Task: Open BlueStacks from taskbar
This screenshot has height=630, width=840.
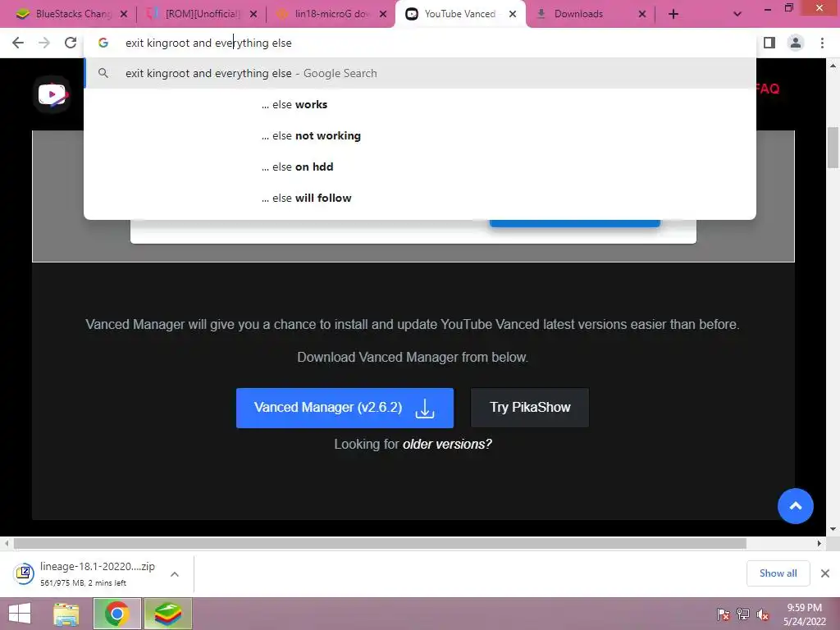Action: tap(167, 614)
